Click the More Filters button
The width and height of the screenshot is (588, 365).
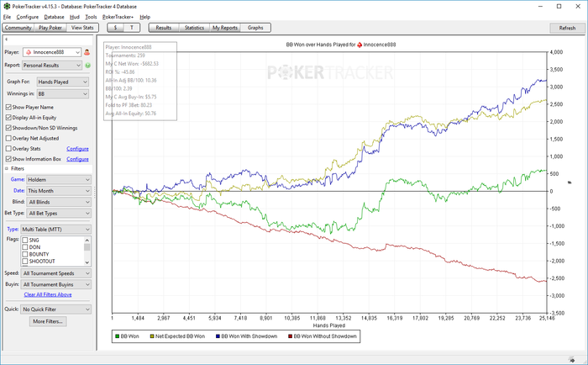click(48, 321)
